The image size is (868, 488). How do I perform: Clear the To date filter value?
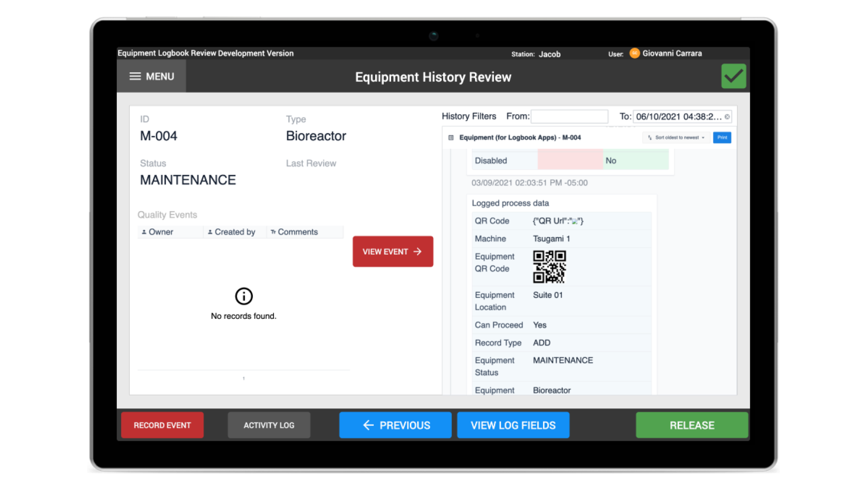727,116
